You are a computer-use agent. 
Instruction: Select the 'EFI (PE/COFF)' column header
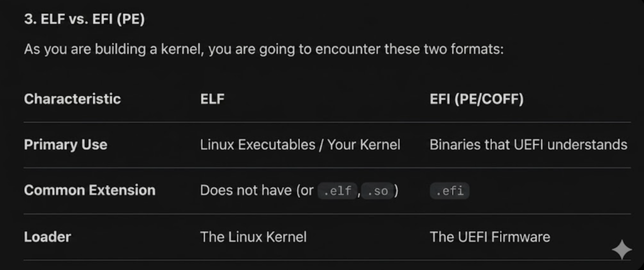(x=476, y=99)
